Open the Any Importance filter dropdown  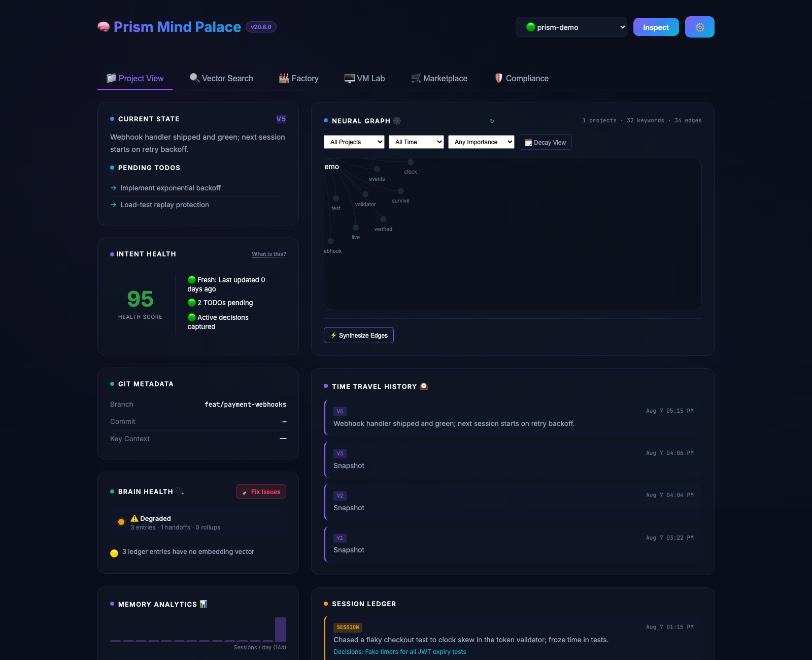481,142
